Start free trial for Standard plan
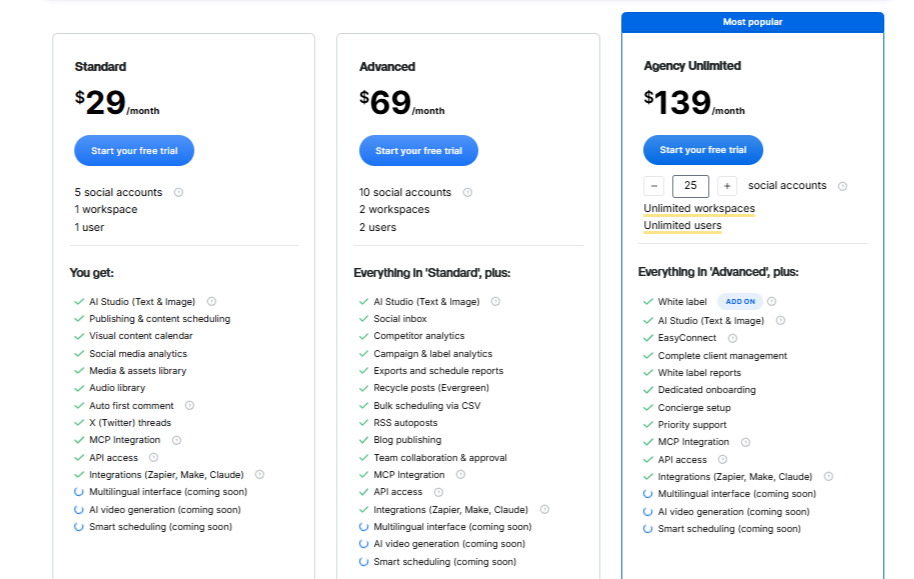914x579 pixels. [x=134, y=151]
